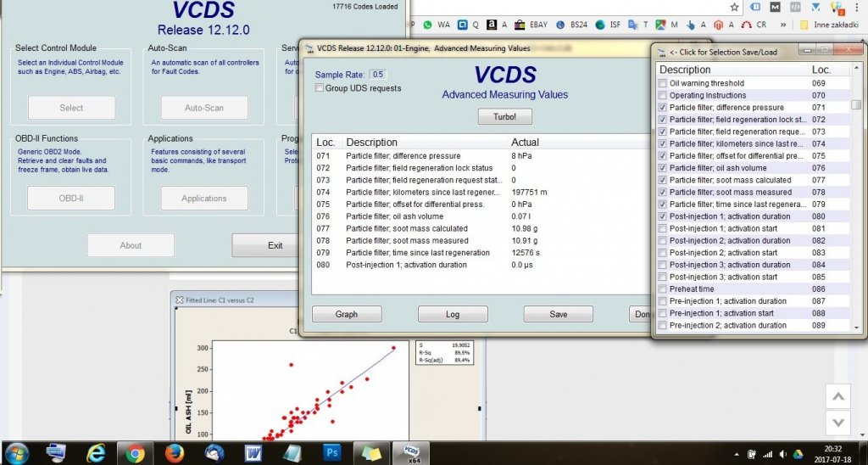
Task: Open the Inne zakładki bookmarks folder
Action: [829, 25]
